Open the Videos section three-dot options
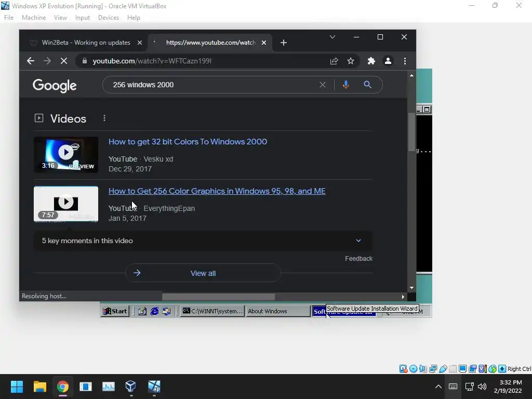This screenshot has height=399, width=532. [104, 118]
